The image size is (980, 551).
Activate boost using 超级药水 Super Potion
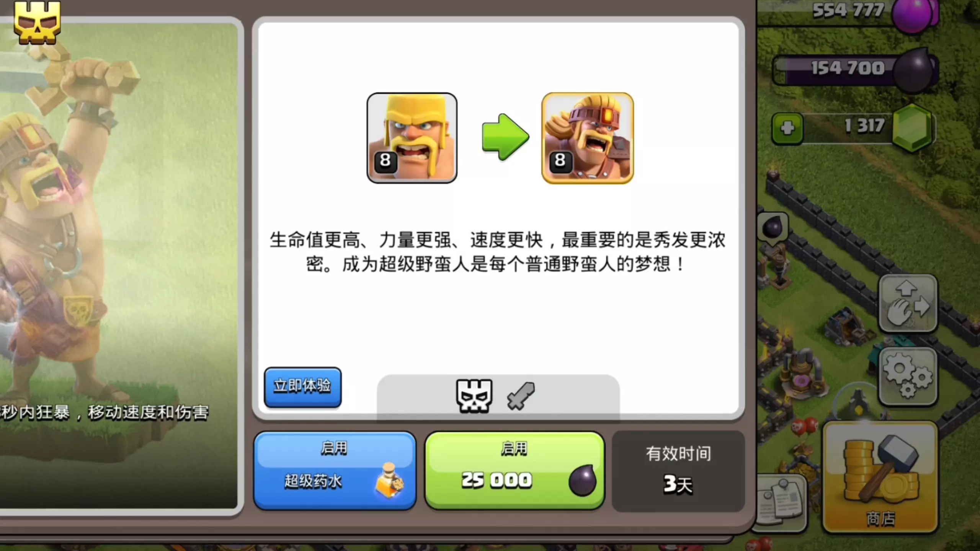(335, 471)
